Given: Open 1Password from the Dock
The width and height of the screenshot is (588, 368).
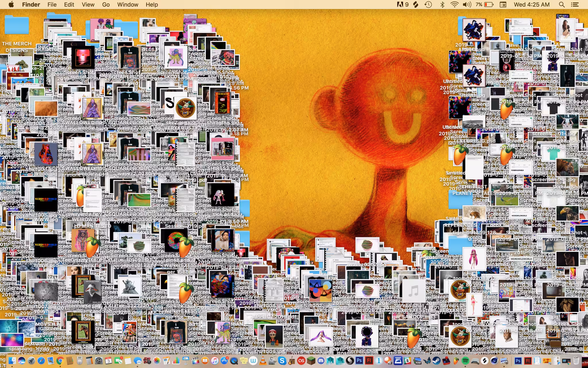Looking at the screenshot, I should 379,361.
